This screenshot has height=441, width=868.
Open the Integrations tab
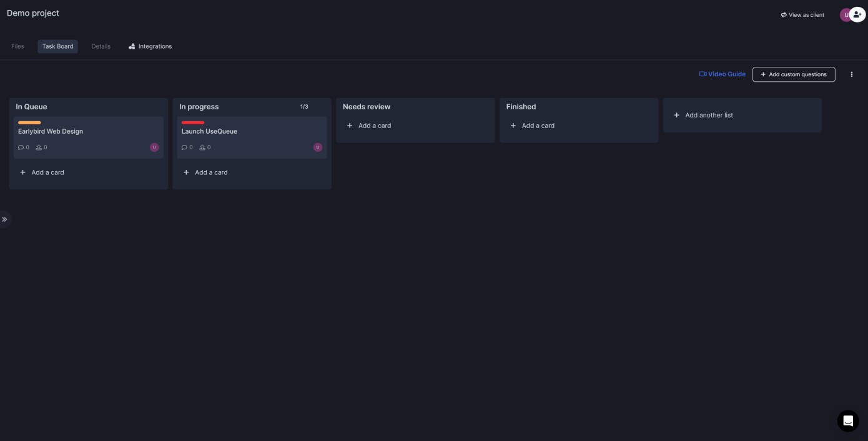tap(150, 46)
